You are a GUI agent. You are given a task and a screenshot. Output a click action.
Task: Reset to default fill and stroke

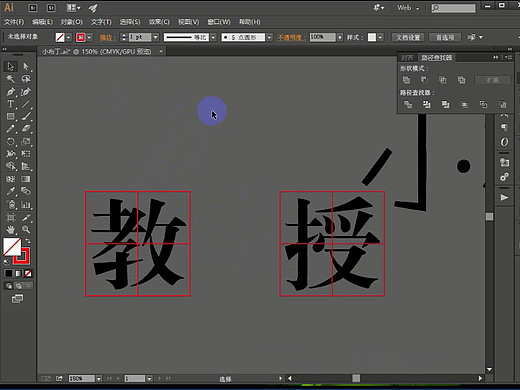click(7, 262)
